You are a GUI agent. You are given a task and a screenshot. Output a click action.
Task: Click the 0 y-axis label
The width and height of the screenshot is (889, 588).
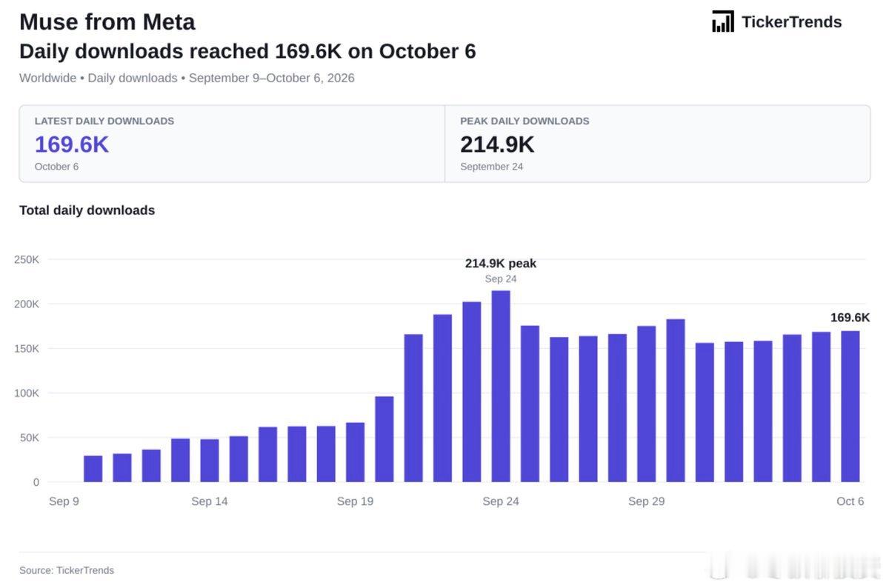point(36,482)
